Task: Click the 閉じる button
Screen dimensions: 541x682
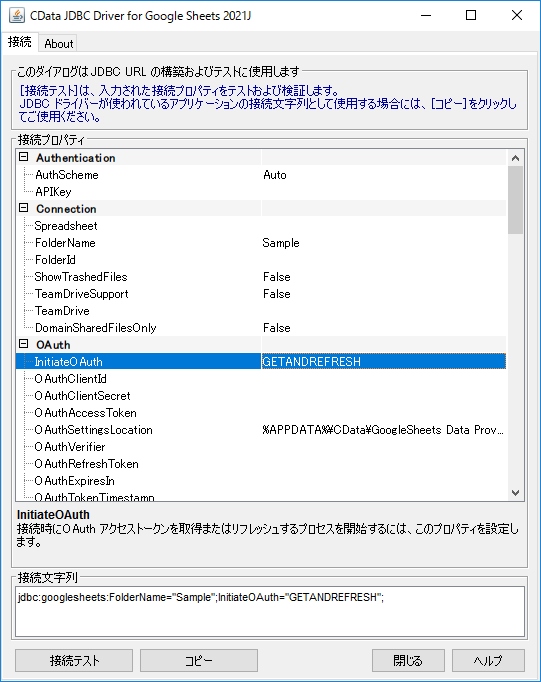Action: [408, 660]
